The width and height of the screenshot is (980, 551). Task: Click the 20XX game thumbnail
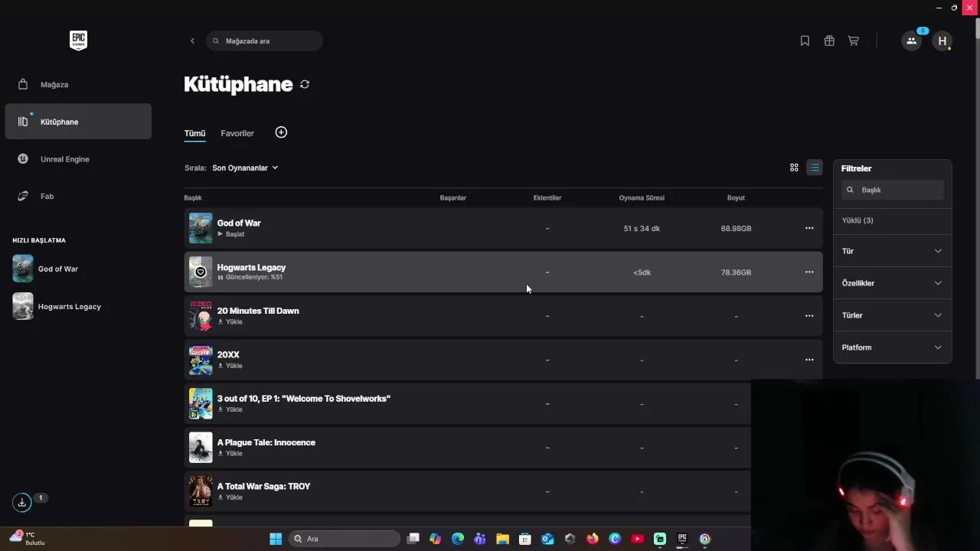(201, 360)
